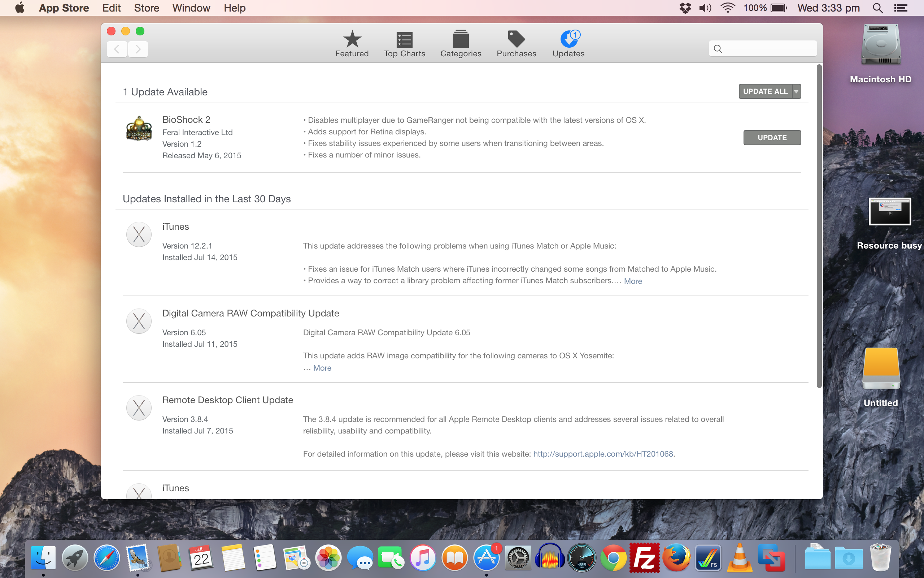Open the App Store menu
This screenshot has height=578, width=924.
(x=64, y=8)
